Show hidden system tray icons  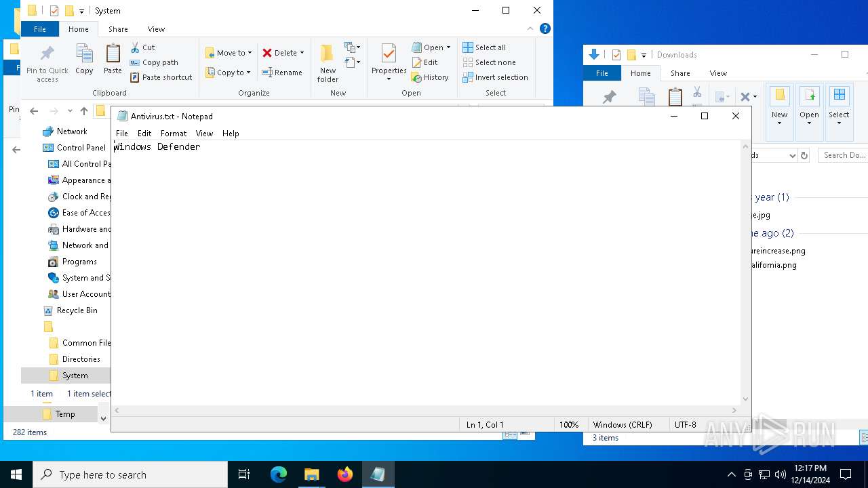[731, 474]
